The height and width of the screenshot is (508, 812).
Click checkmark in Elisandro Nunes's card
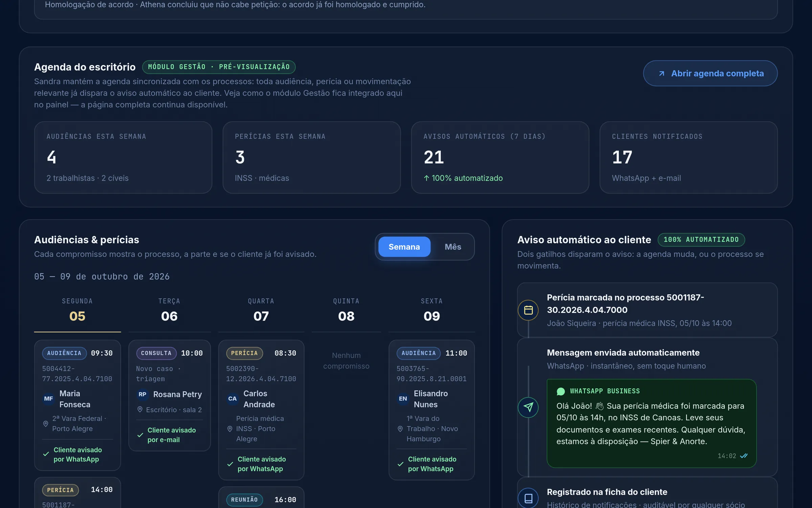[401, 464]
